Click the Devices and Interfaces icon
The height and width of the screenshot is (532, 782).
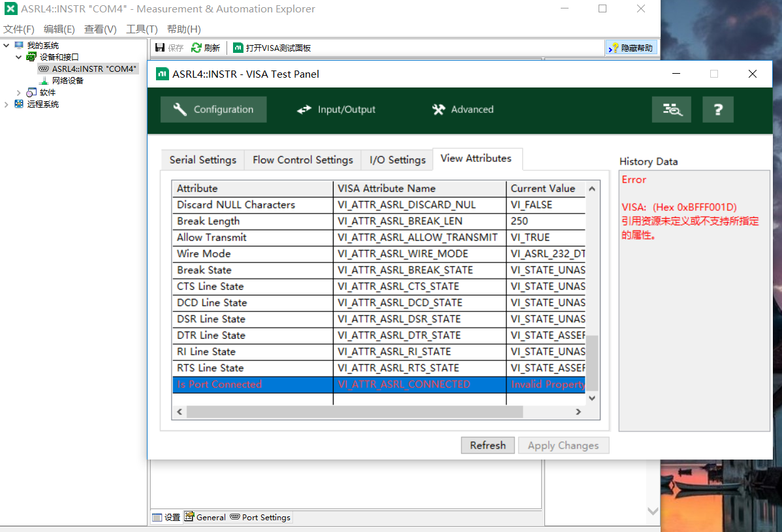31,57
